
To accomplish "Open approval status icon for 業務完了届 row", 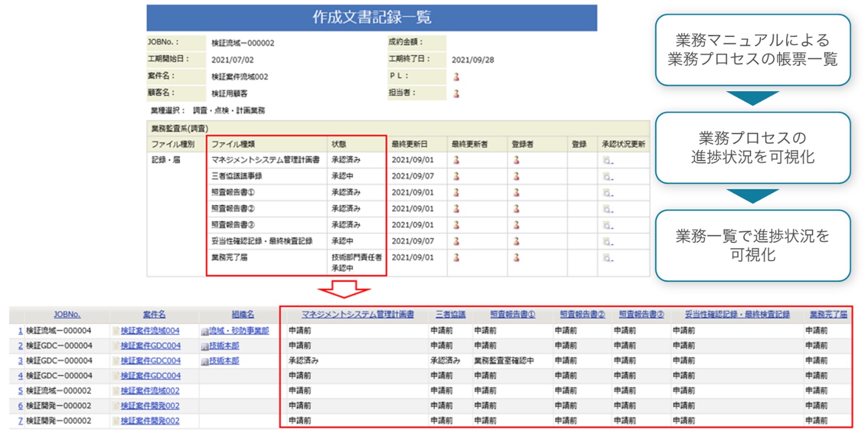I will click(607, 258).
